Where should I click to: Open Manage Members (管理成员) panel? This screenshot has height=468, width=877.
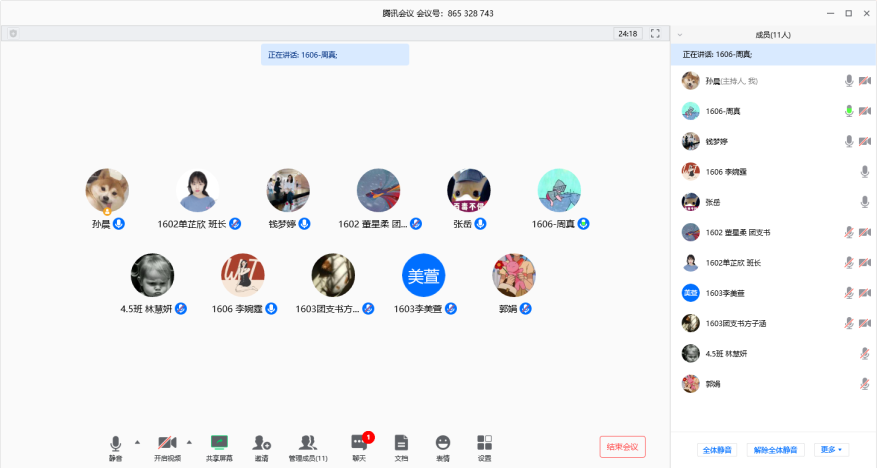pos(308,446)
